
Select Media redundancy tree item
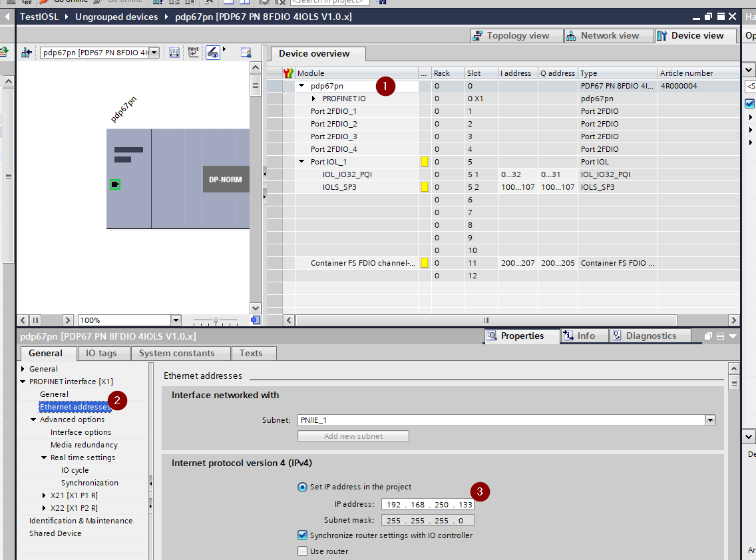[84, 445]
